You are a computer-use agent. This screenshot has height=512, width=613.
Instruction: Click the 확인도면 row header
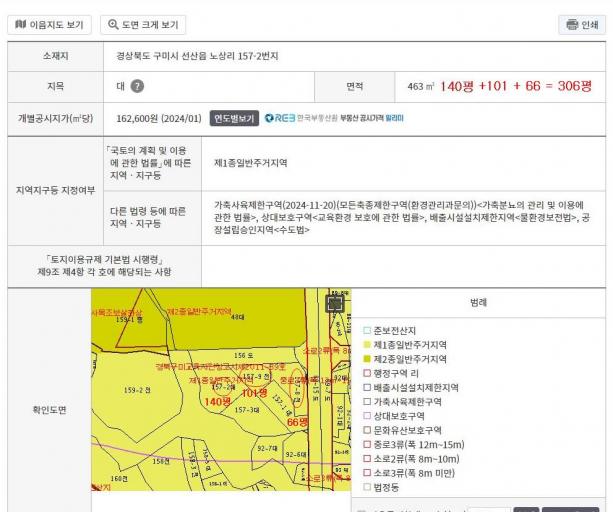[x=49, y=410]
